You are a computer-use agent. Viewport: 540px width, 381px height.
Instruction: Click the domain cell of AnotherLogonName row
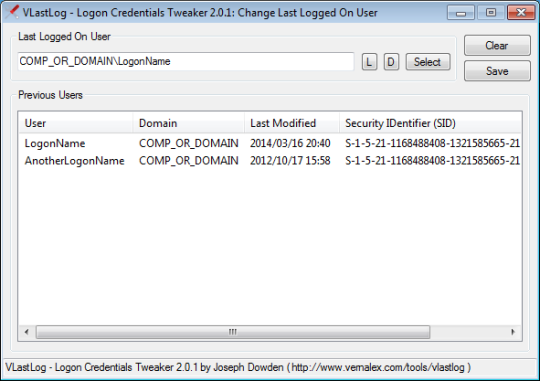(x=188, y=161)
